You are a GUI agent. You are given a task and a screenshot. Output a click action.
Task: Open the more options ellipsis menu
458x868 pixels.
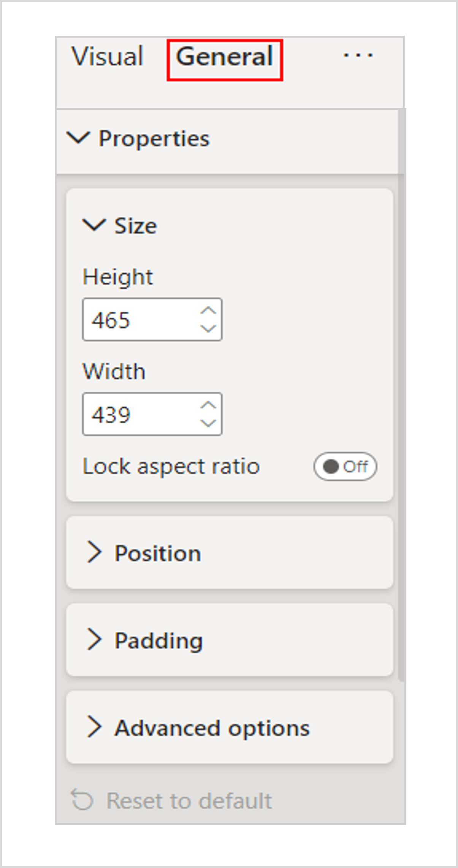tap(358, 56)
